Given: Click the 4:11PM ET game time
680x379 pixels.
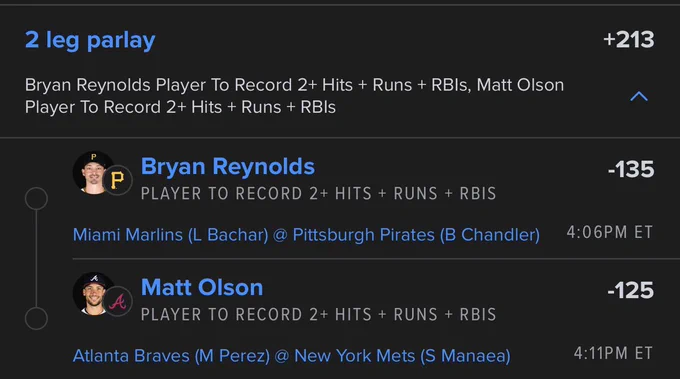Looking at the screenshot, I should 613,353.
